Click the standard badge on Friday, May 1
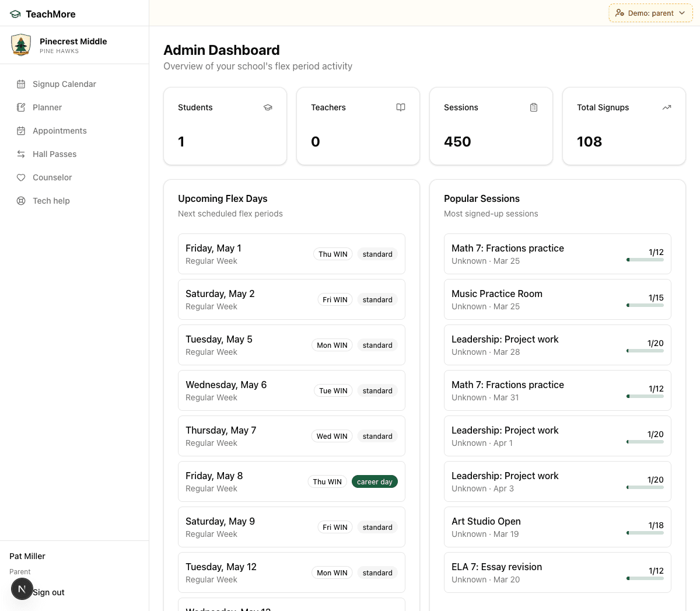700x611 pixels. [377, 254]
